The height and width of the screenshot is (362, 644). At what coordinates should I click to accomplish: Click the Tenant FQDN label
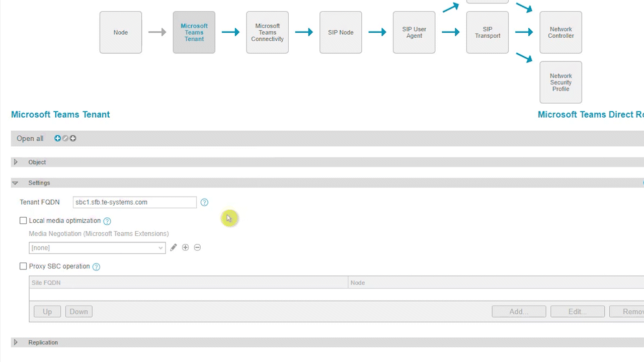click(x=40, y=202)
